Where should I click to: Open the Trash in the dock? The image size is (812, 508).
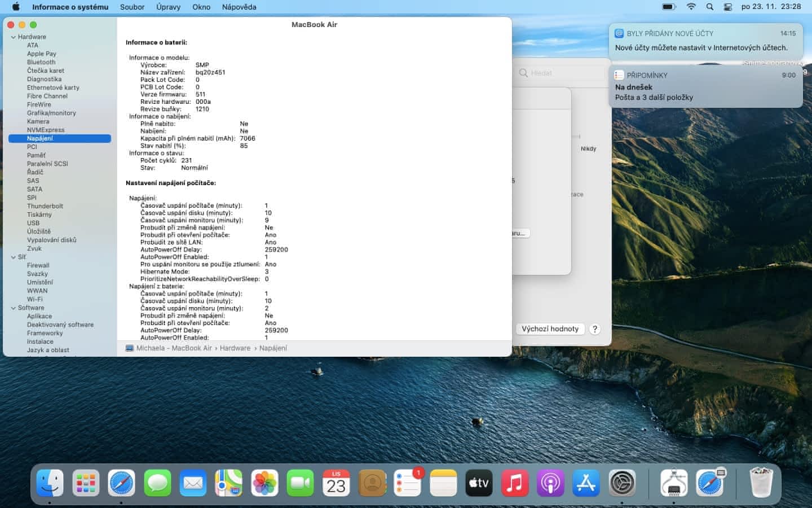761,483
